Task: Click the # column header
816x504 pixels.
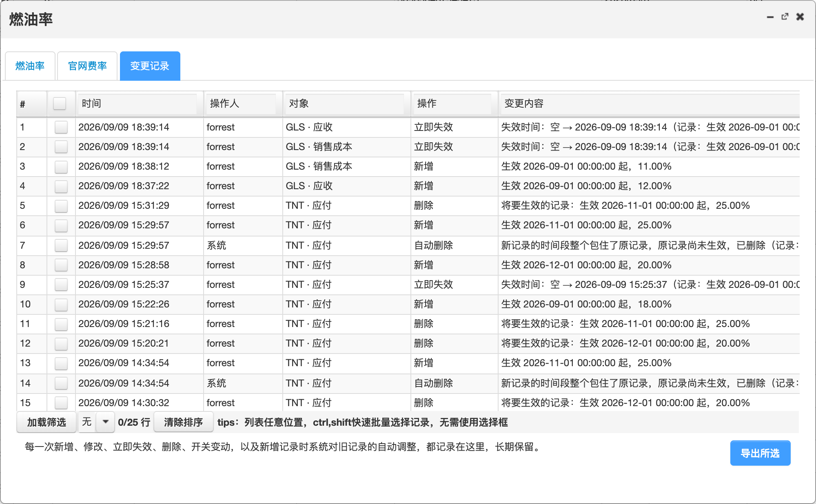Action: pos(31,104)
